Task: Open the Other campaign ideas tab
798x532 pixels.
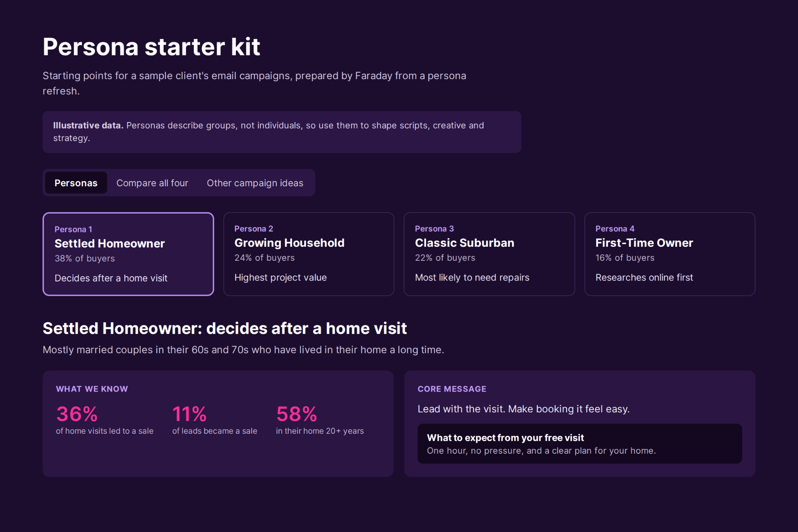Action: (255, 183)
